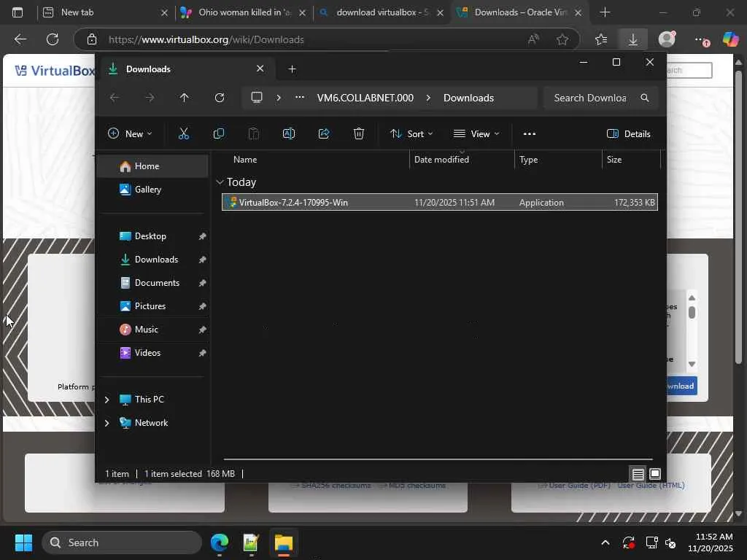Click the Paste clipboard icon in Explorer toolbar

254,134
